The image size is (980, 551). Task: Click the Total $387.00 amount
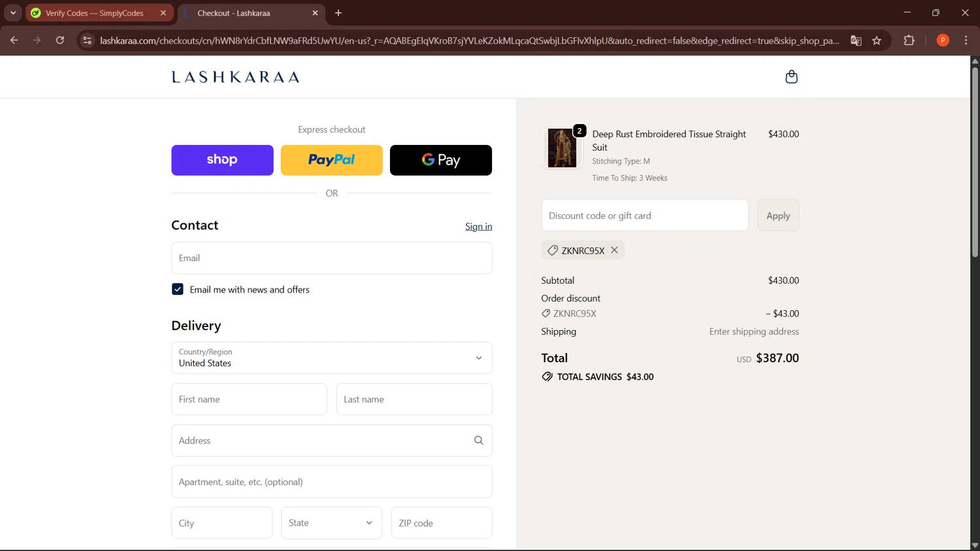(777, 358)
